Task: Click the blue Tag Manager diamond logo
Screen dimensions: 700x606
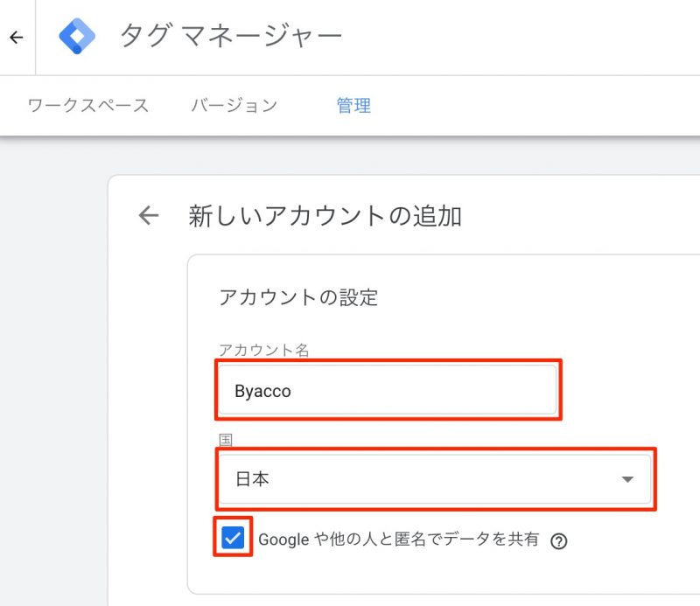Action: coord(76,37)
